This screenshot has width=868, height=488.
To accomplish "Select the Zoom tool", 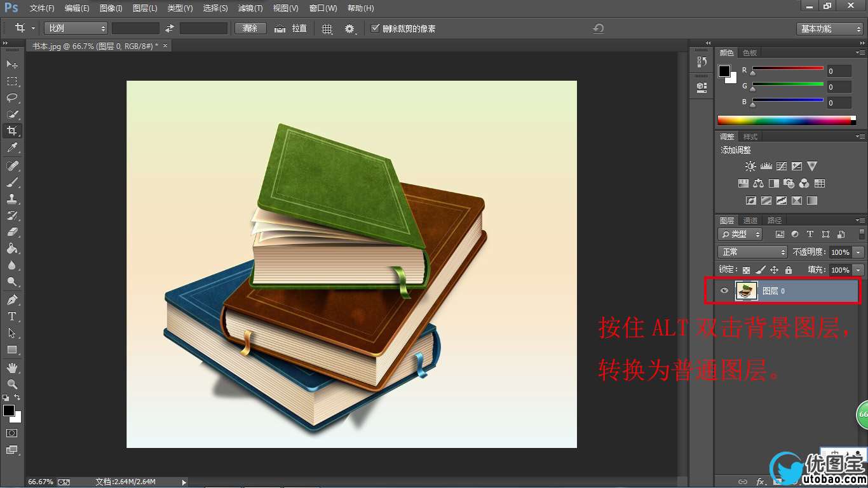I will pos(12,384).
